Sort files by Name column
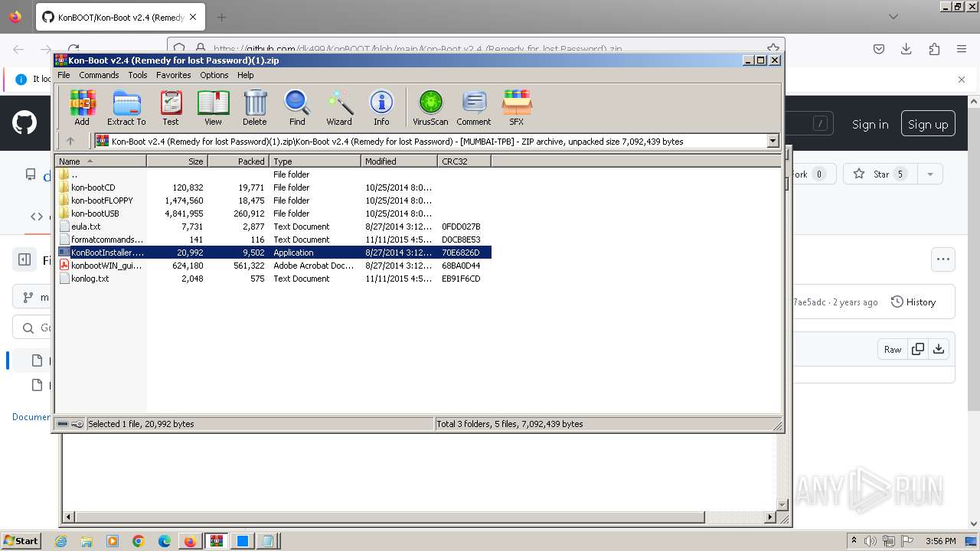 point(100,161)
